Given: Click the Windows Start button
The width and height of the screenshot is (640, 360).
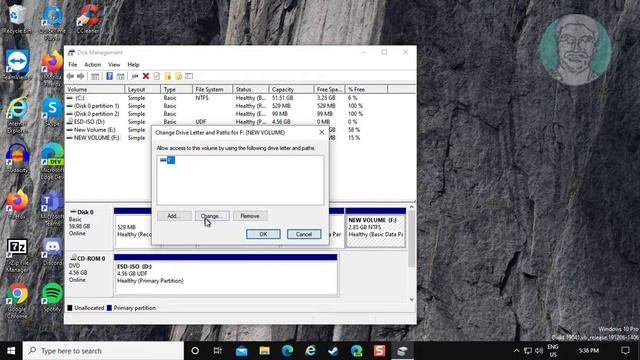Looking at the screenshot, I should point(11,351).
